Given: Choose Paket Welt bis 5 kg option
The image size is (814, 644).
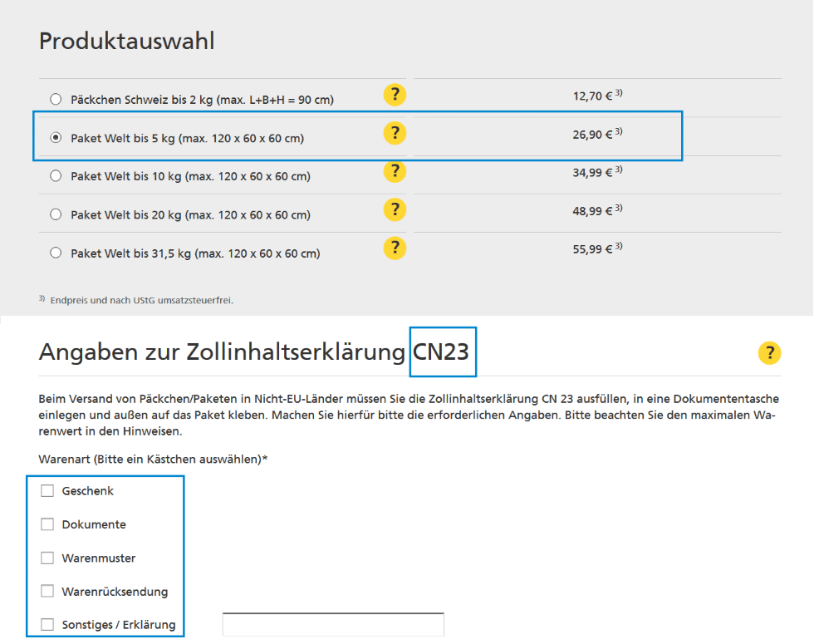Looking at the screenshot, I should (x=56, y=138).
